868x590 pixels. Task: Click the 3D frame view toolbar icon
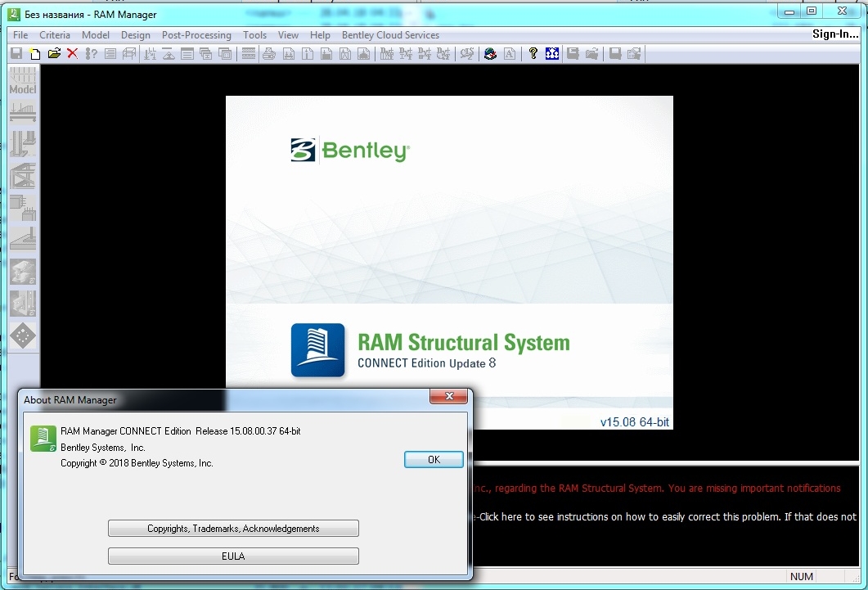click(x=129, y=54)
